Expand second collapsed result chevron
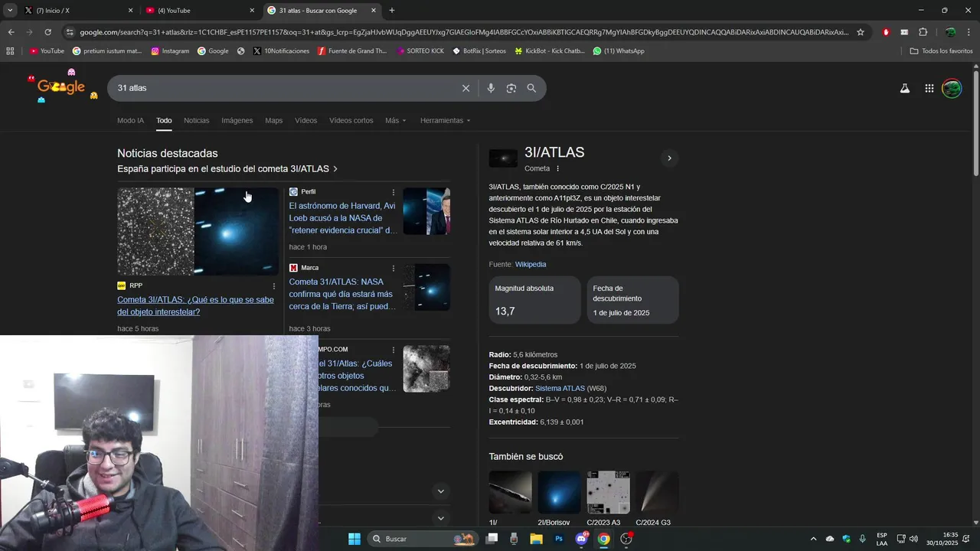980x551 pixels. pyautogui.click(x=440, y=518)
